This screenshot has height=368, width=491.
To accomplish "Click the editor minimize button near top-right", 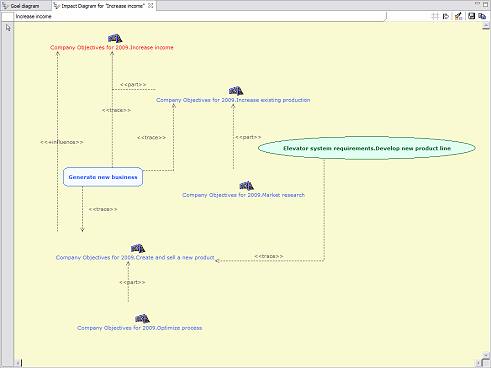I will (x=477, y=4).
